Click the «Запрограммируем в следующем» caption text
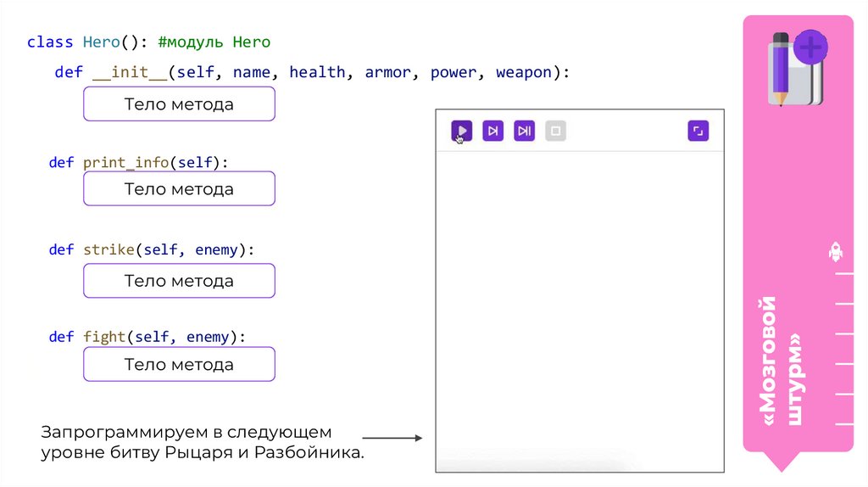The height and width of the screenshot is (487, 868). point(186,432)
